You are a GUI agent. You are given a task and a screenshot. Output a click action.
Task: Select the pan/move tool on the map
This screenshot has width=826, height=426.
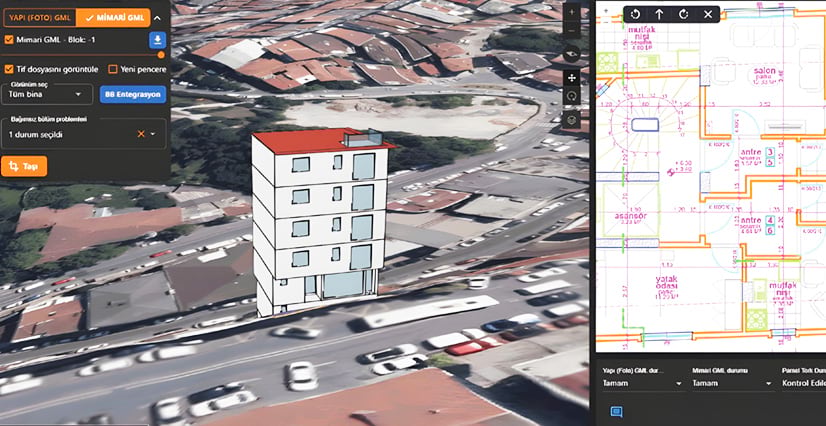(572, 78)
